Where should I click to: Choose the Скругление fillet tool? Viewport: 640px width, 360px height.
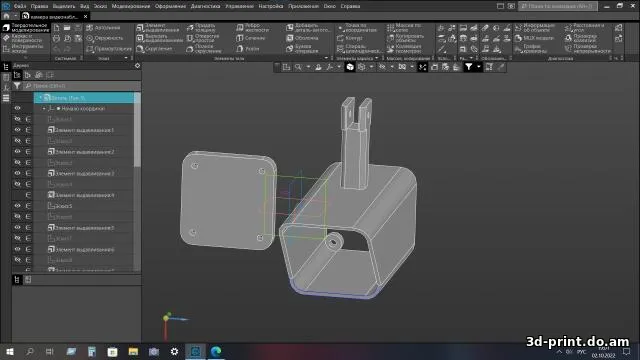click(x=154, y=49)
